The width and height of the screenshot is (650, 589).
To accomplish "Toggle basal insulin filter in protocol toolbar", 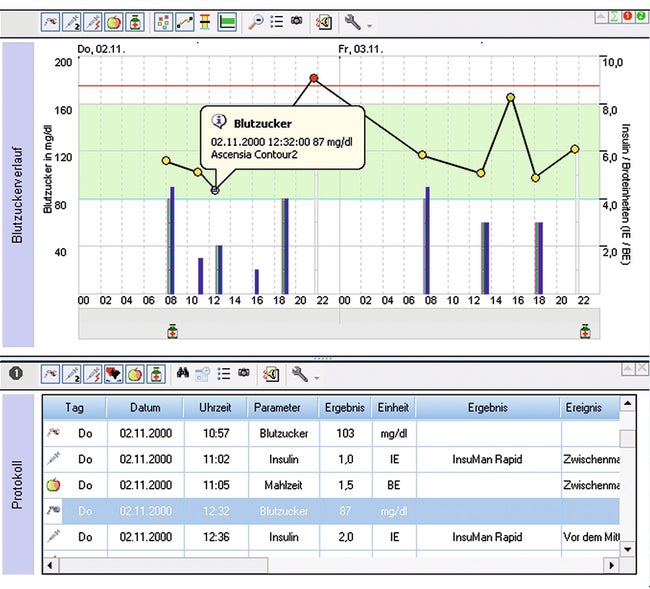I will [72, 374].
